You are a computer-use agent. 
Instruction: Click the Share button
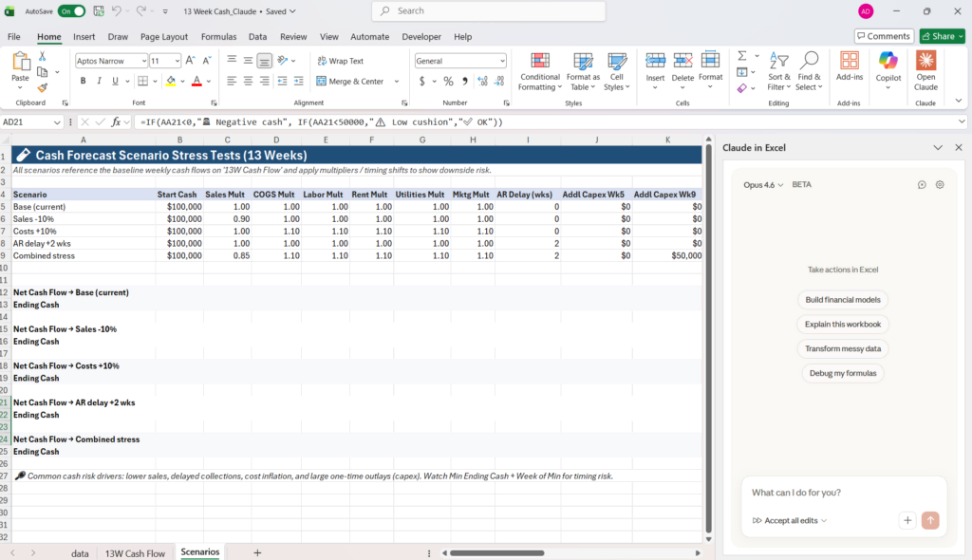pyautogui.click(x=943, y=37)
